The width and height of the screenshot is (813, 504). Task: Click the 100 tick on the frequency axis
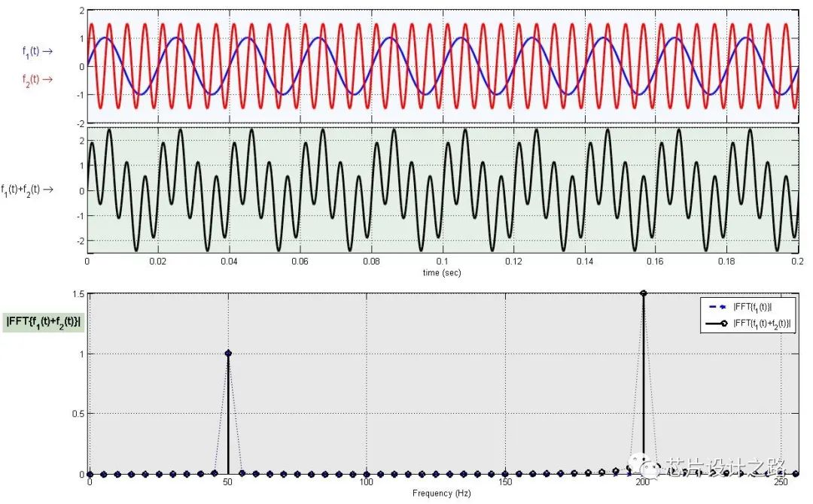[x=366, y=481]
